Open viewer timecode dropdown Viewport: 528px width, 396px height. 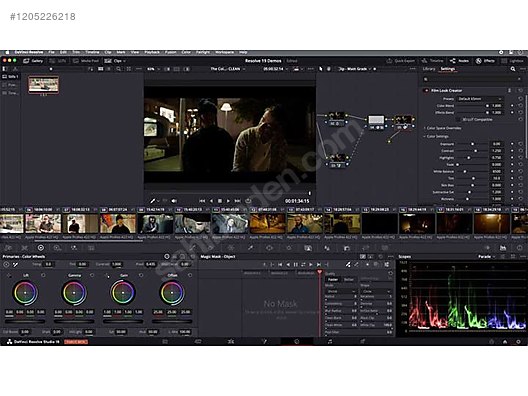[275, 69]
